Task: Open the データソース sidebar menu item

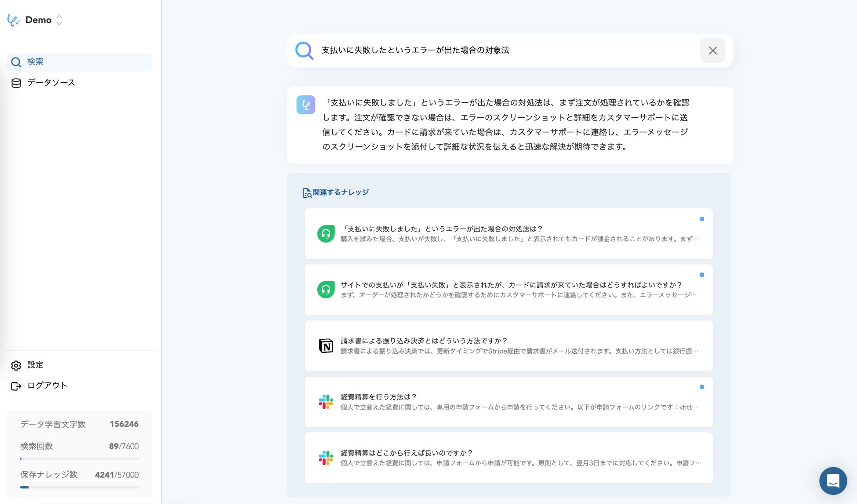Action: [51, 83]
